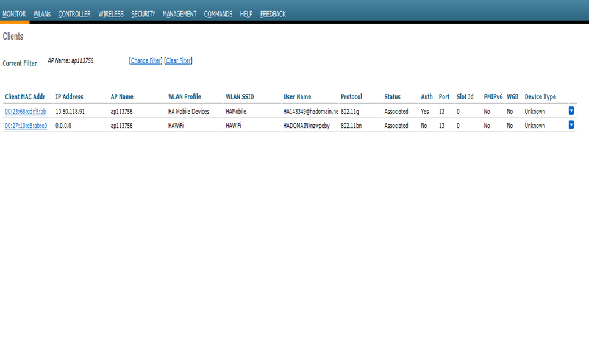Expand dropdown arrow for client 00:27:10:c8:ab:e0
589x364 pixels.
click(571, 125)
